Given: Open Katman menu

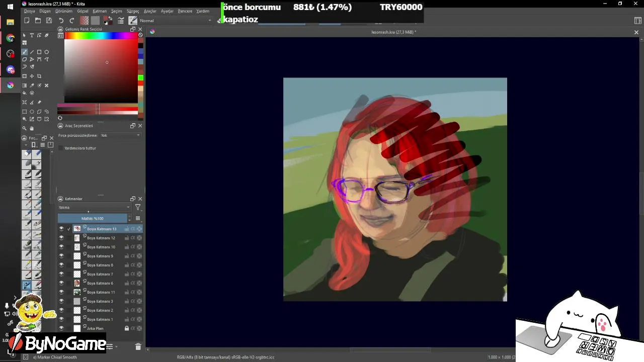Looking at the screenshot, I should coord(100,11).
